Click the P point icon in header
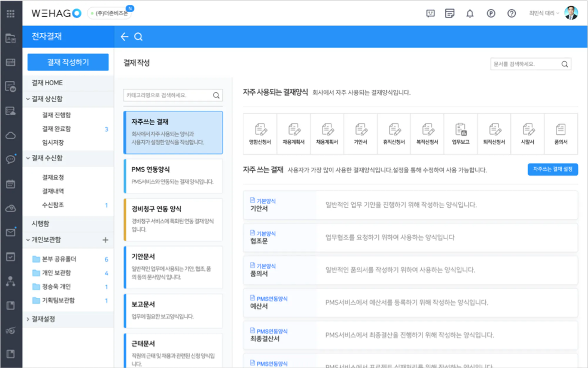Image resolution: width=588 pixels, height=368 pixels. click(491, 14)
